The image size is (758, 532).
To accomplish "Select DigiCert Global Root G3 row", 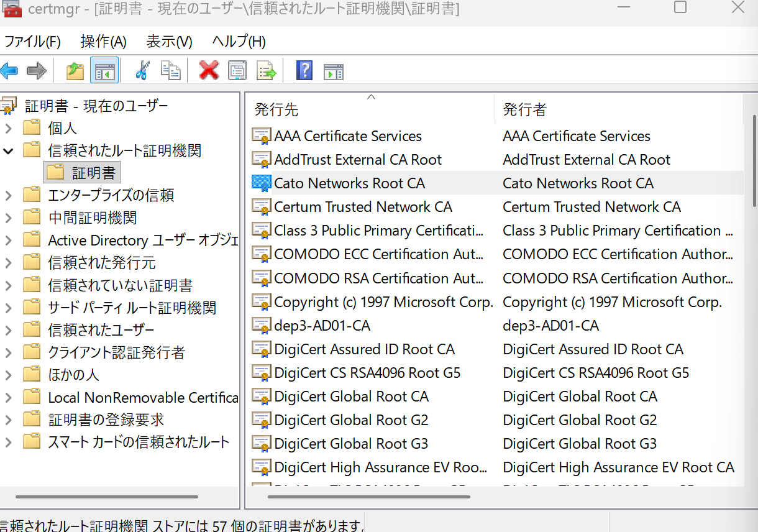I will pos(497,444).
